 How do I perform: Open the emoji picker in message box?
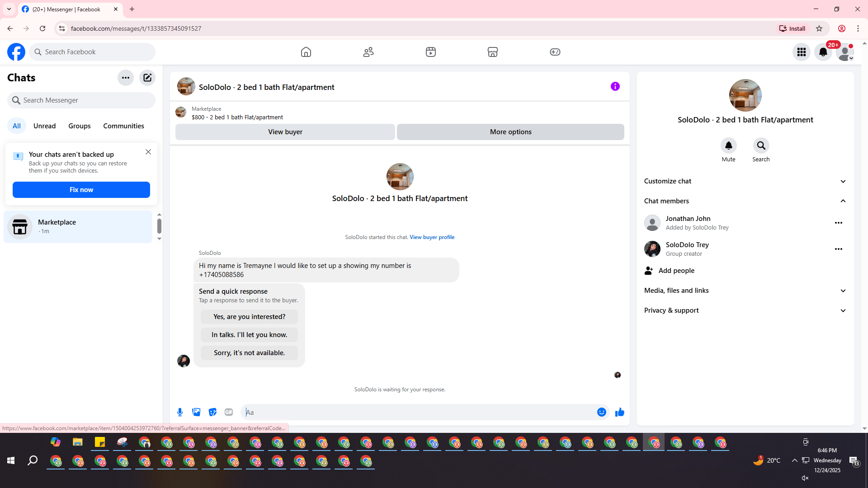(601, 412)
